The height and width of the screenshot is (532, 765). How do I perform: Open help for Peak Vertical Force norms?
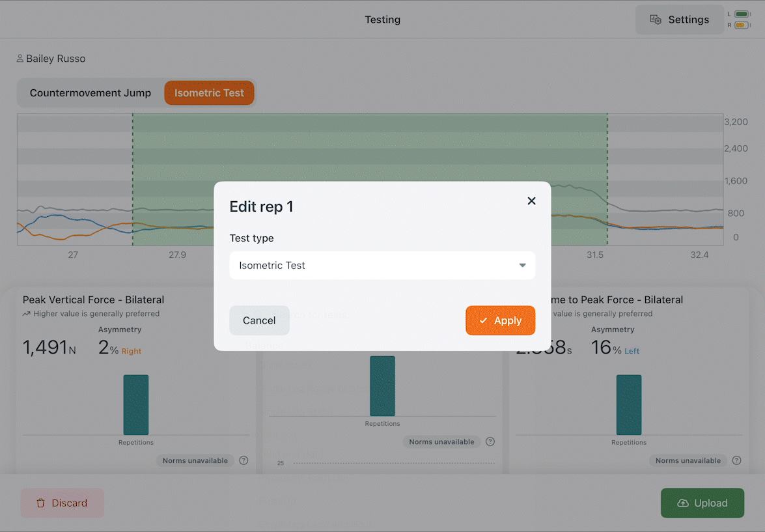pyautogui.click(x=243, y=460)
